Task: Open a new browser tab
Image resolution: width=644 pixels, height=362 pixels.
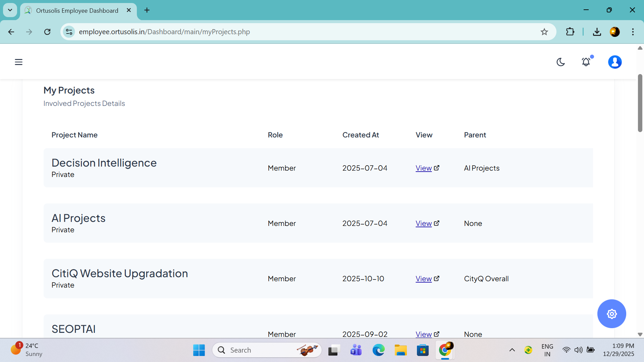Action: (147, 10)
